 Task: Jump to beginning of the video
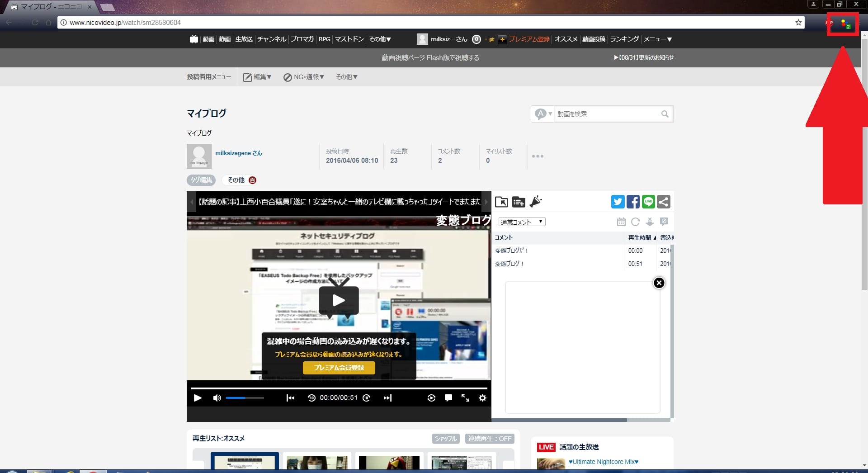click(290, 398)
